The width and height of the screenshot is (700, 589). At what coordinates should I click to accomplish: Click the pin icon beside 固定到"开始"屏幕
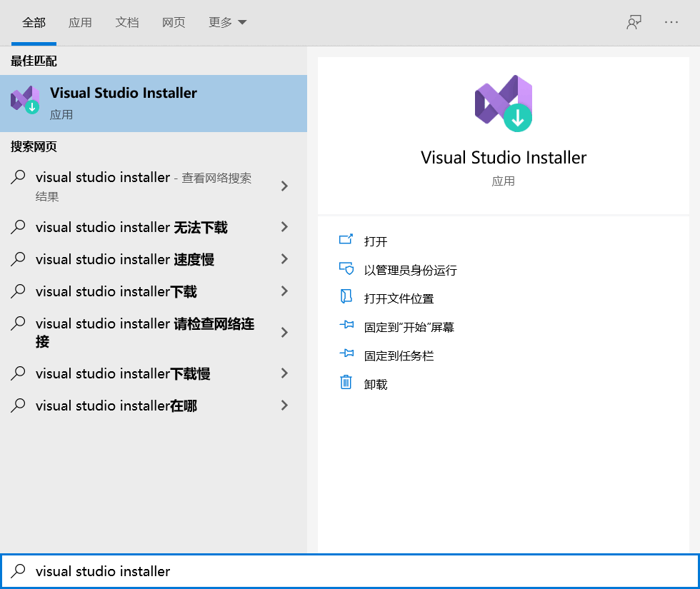click(346, 325)
